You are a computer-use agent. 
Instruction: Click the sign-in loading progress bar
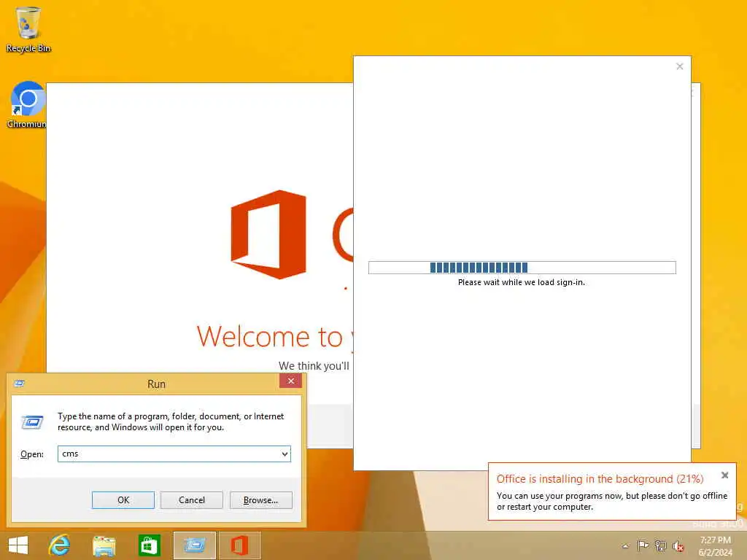tap(522, 268)
